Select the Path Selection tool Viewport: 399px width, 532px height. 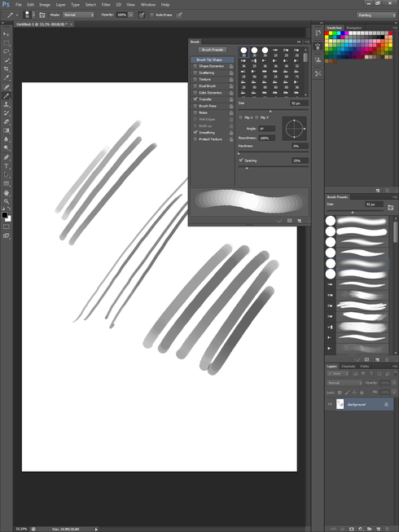(x=6, y=174)
